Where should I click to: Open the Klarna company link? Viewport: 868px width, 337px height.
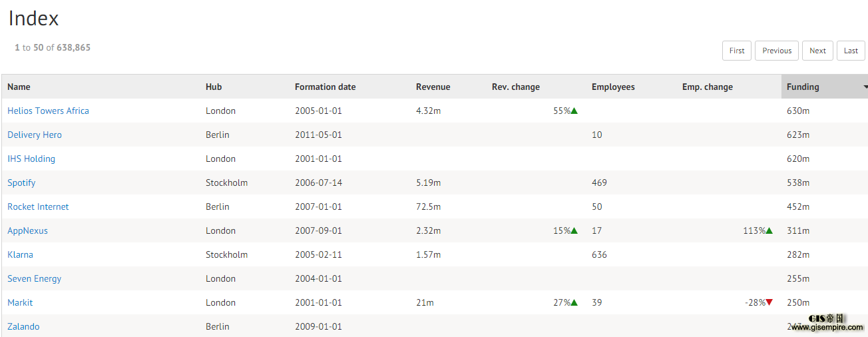click(x=20, y=254)
